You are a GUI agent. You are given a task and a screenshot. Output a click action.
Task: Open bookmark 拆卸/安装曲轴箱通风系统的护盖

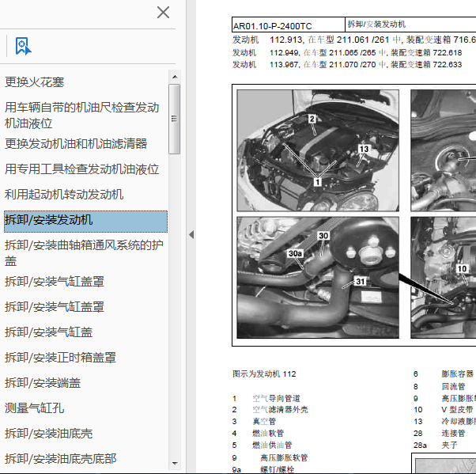click(84, 252)
